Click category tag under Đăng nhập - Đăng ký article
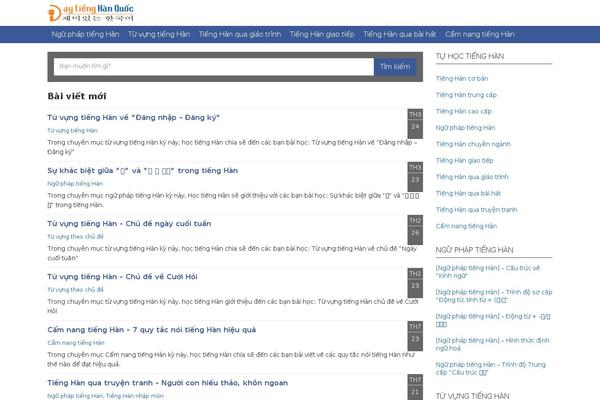Viewport: 600px width, 400px height. 72,131
